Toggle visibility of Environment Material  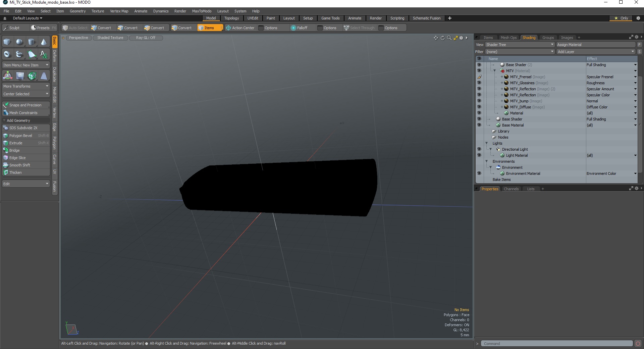click(x=479, y=173)
